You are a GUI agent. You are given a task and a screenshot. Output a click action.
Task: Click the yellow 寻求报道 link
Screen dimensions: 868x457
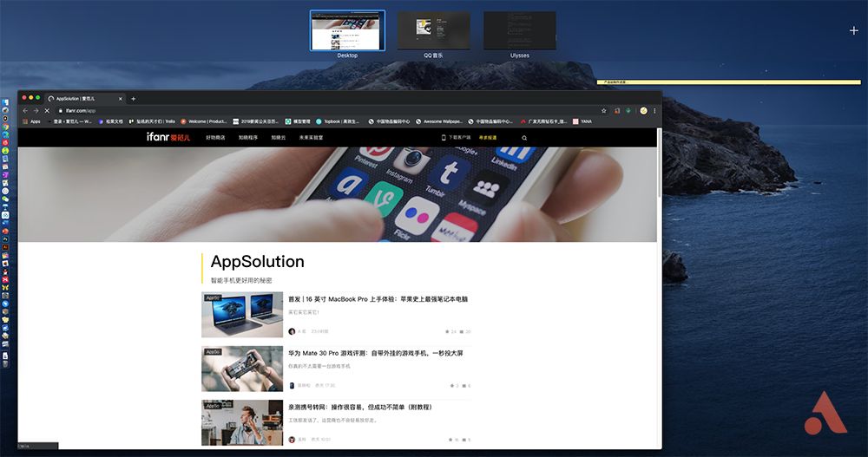pos(488,138)
